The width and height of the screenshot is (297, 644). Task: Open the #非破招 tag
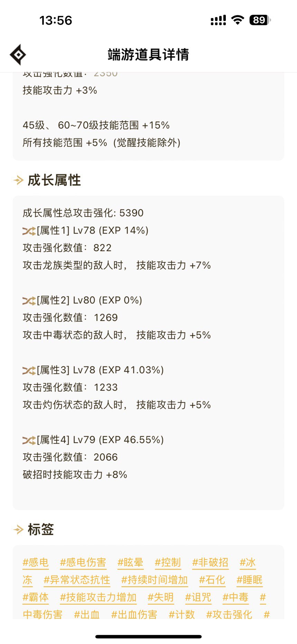pos(210,562)
